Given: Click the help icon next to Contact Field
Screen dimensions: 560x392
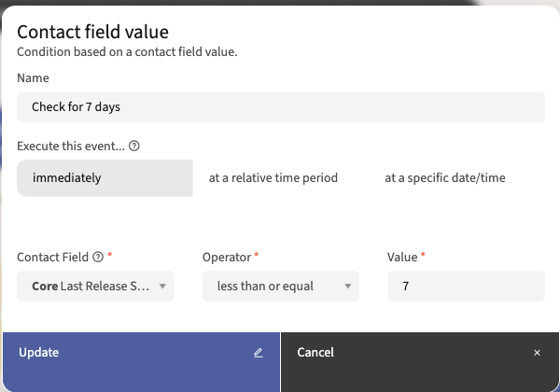Looking at the screenshot, I should coord(99,257).
